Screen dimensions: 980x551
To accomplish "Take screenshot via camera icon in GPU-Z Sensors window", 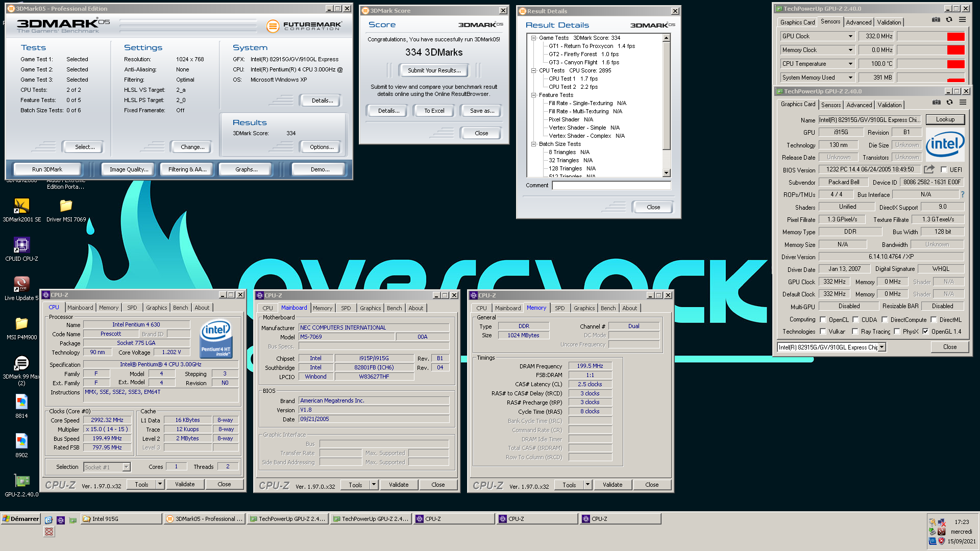I will (x=936, y=19).
